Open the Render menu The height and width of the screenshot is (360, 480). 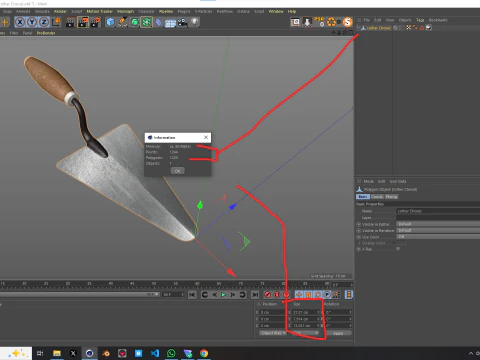coord(60,11)
